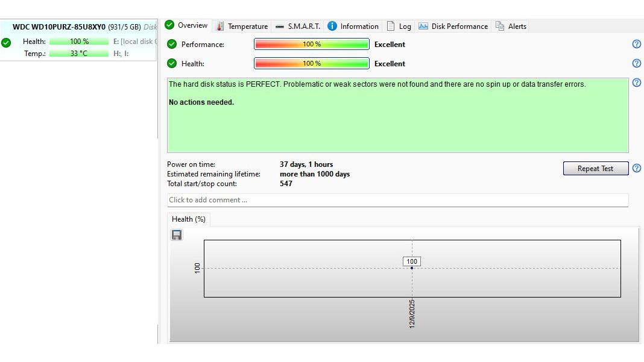Click the save icon above the health chart
The image size is (644, 362).
(177, 235)
